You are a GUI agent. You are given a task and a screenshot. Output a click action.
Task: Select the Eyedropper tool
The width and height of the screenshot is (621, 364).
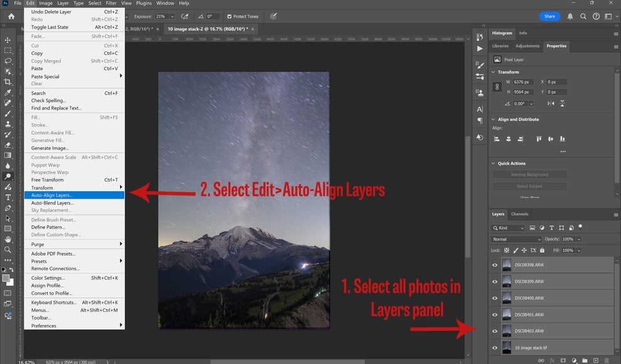(x=8, y=92)
